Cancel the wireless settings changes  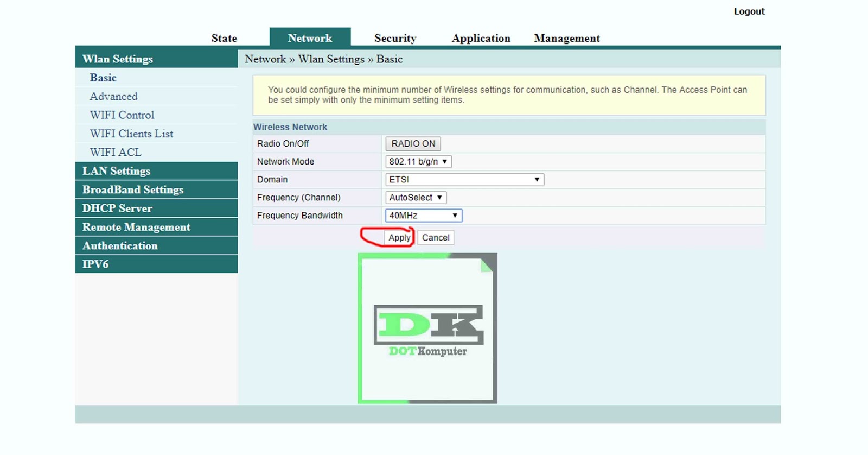pos(436,238)
